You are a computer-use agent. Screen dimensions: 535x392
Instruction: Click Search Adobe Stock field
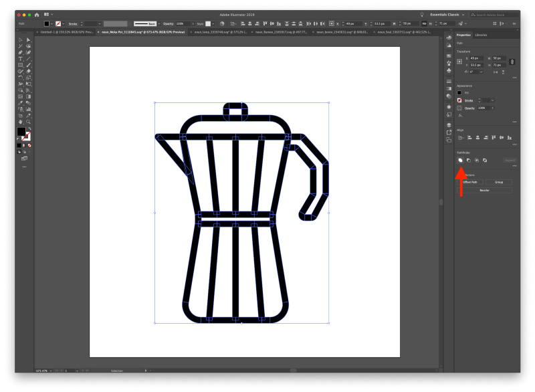point(494,15)
